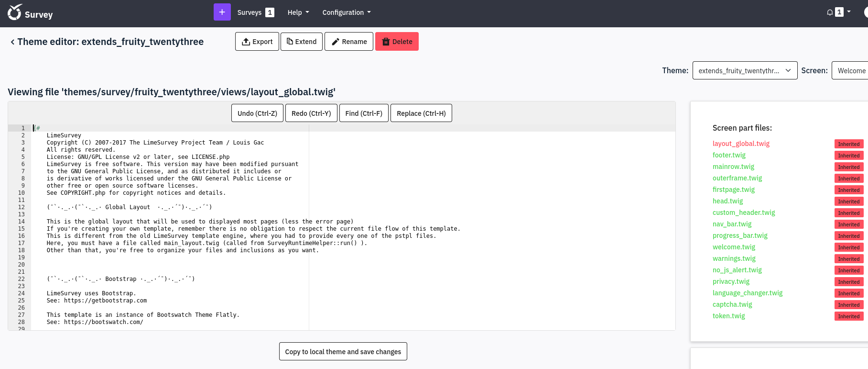Rename the theme using pencil button
This screenshot has width=868, height=369.
349,42
